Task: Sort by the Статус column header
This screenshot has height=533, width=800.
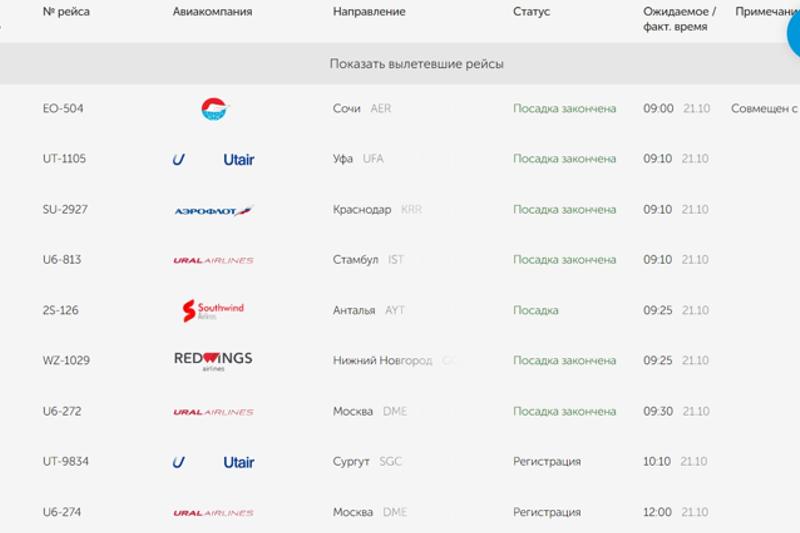Action: coord(531,12)
